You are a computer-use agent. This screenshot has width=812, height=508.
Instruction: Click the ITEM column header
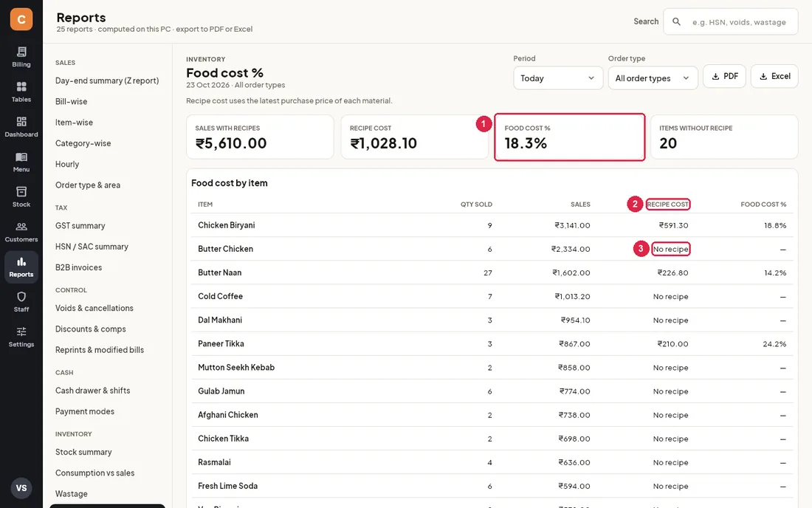205,205
